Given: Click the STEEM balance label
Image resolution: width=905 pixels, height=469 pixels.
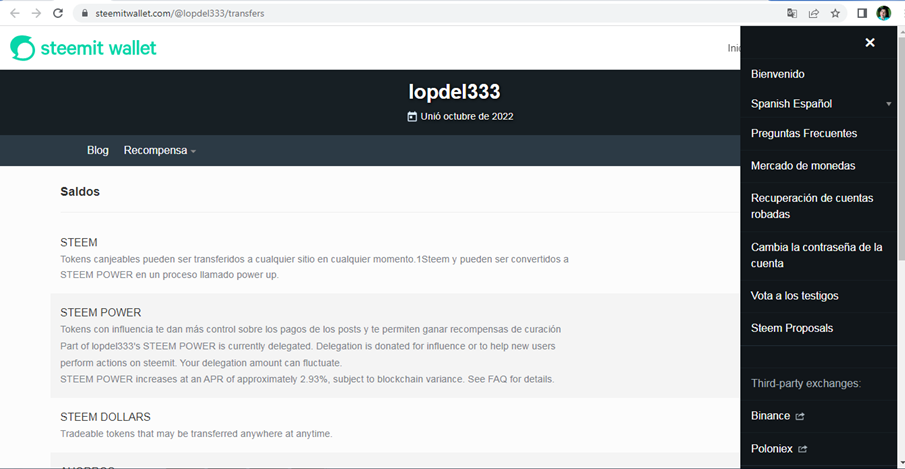Looking at the screenshot, I should pos(78,242).
